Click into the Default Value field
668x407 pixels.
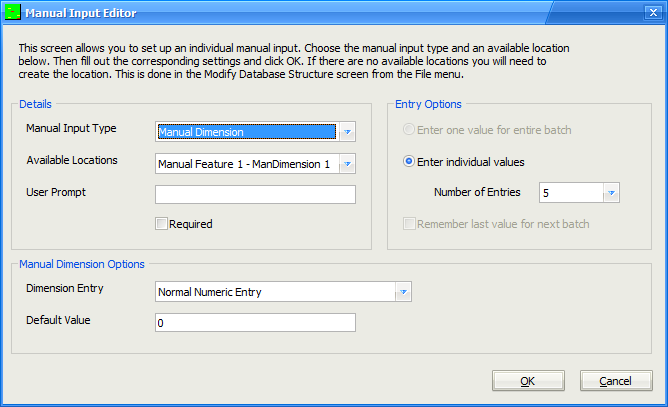tap(255, 323)
